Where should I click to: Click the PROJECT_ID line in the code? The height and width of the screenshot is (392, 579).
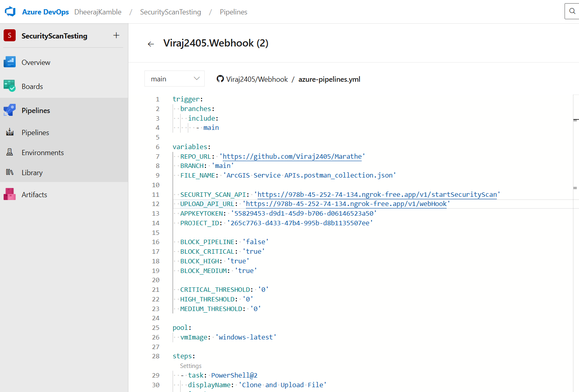coord(276,223)
